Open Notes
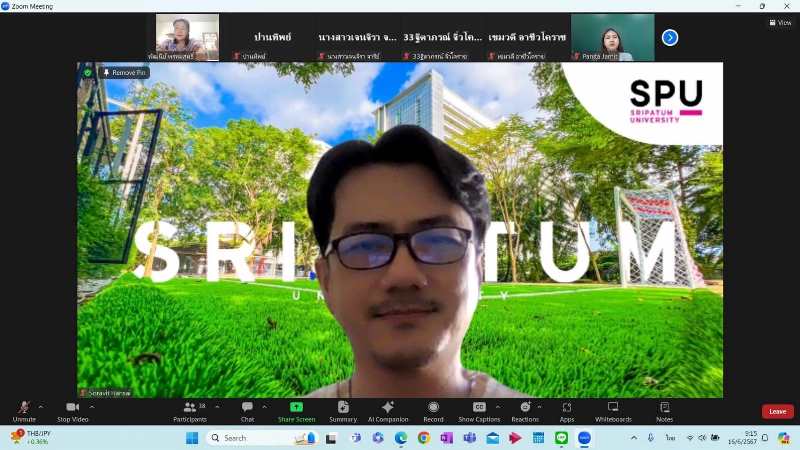Viewport: 800px width, 450px height. tap(664, 411)
